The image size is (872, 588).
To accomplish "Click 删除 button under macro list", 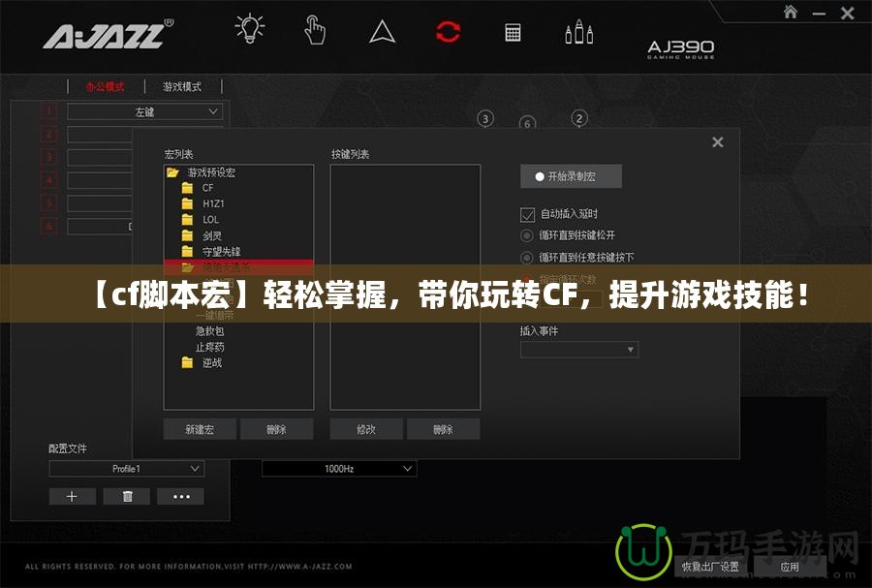I will pos(276,429).
